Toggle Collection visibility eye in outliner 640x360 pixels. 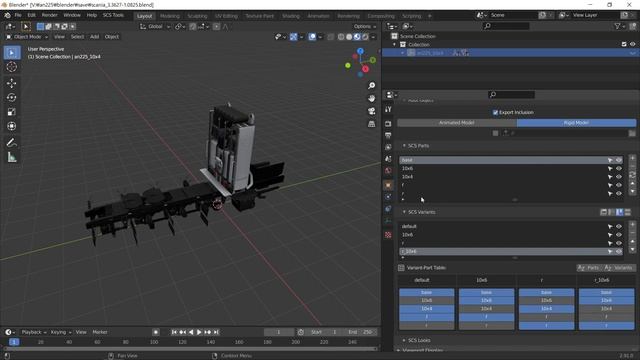632,44
